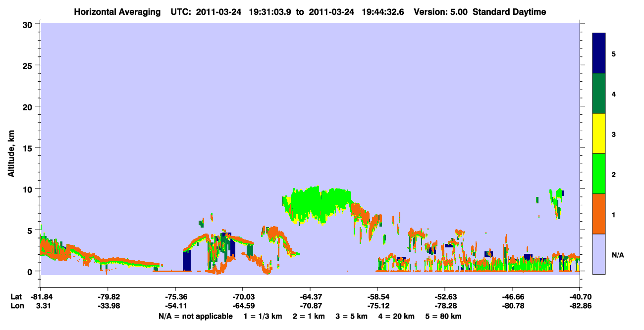Viewport: 644px width, 330px height.
Task: Click latitude value -70.03
Action: (x=243, y=297)
